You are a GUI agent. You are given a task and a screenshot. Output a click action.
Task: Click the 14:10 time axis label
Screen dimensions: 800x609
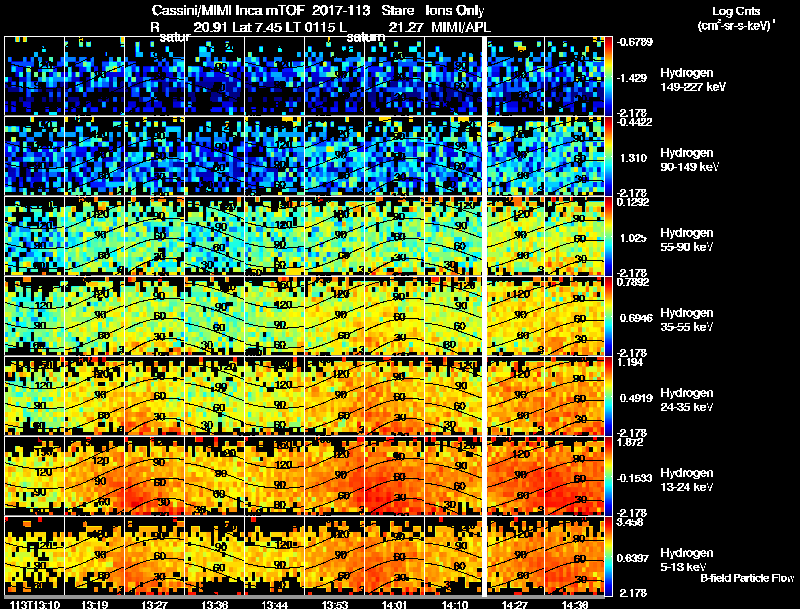(x=455, y=604)
